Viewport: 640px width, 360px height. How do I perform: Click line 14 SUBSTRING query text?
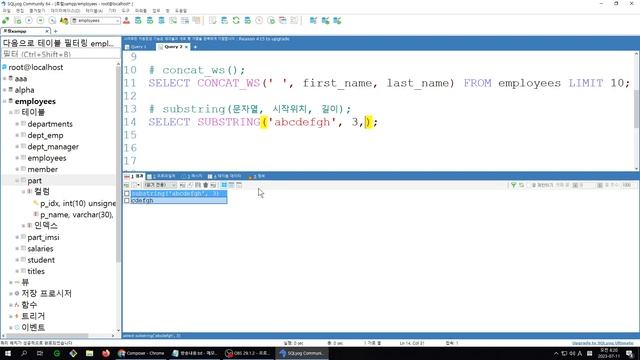tap(263, 122)
